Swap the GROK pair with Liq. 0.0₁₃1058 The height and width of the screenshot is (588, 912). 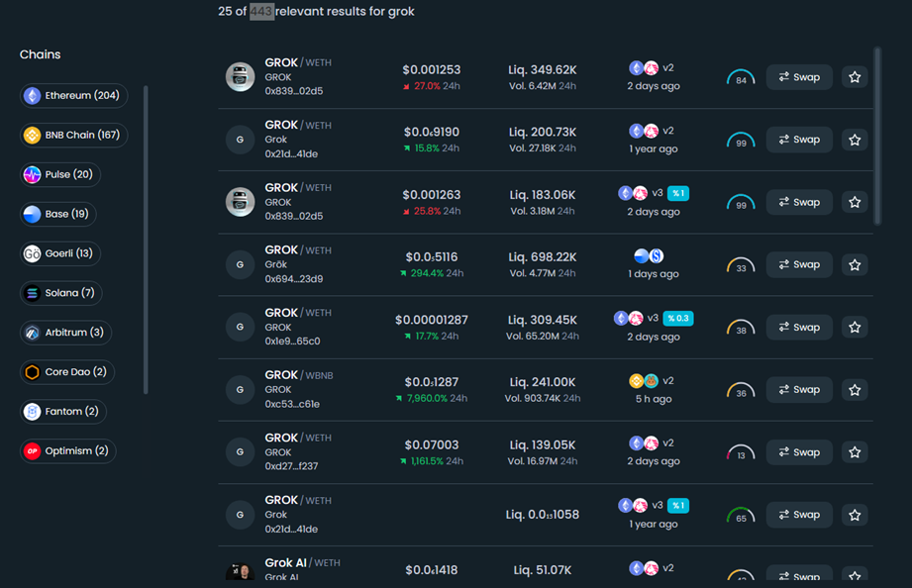click(x=799, y=515)
